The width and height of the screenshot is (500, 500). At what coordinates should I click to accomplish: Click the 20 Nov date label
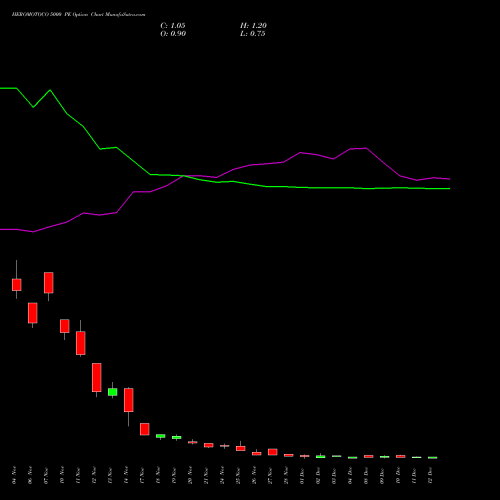coord(190,475)
